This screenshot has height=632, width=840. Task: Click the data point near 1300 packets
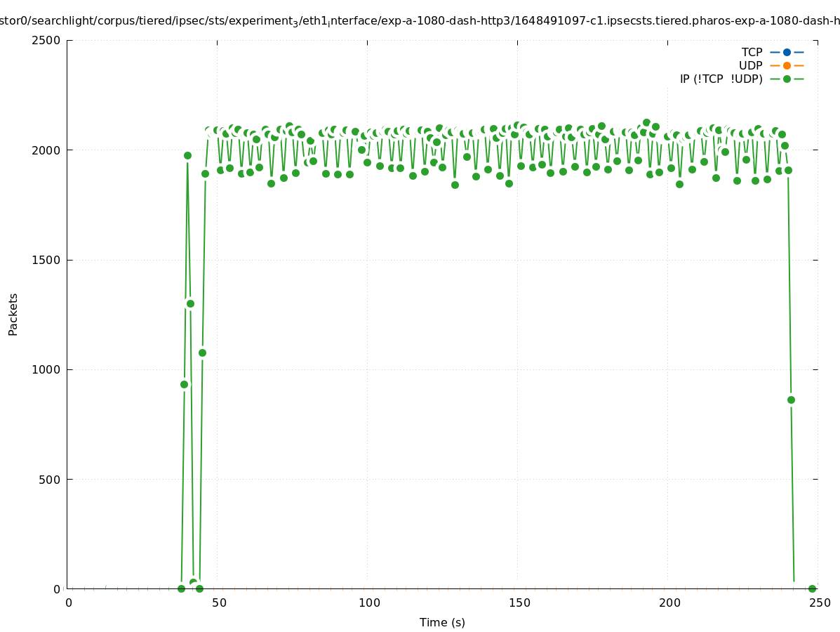190,303
